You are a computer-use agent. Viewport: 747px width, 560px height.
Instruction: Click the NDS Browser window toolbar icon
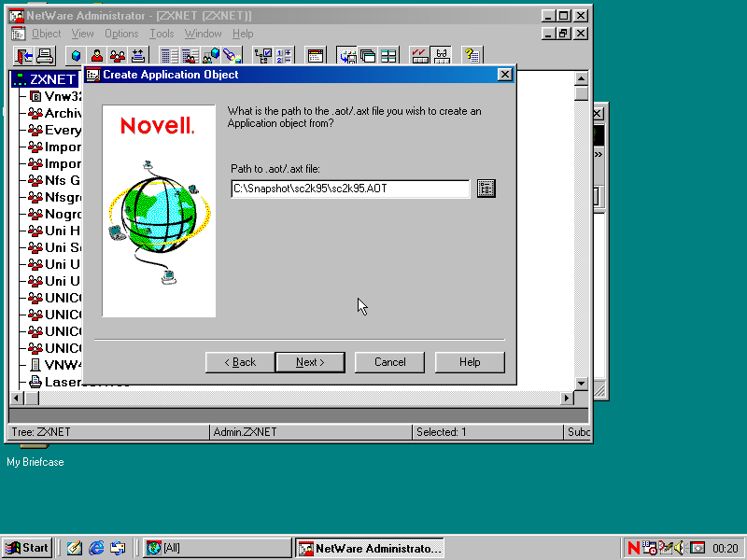(315, 56)
